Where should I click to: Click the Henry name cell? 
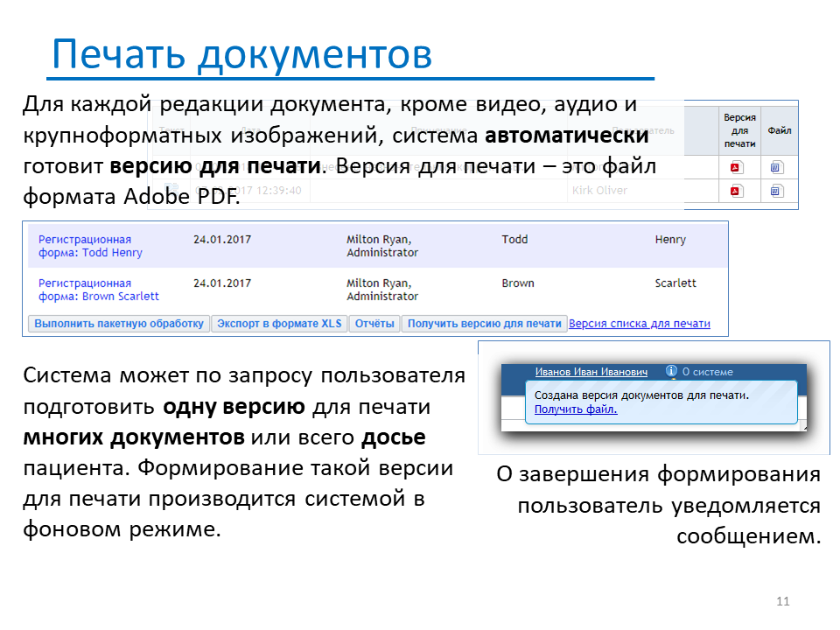tap(670, 240)
